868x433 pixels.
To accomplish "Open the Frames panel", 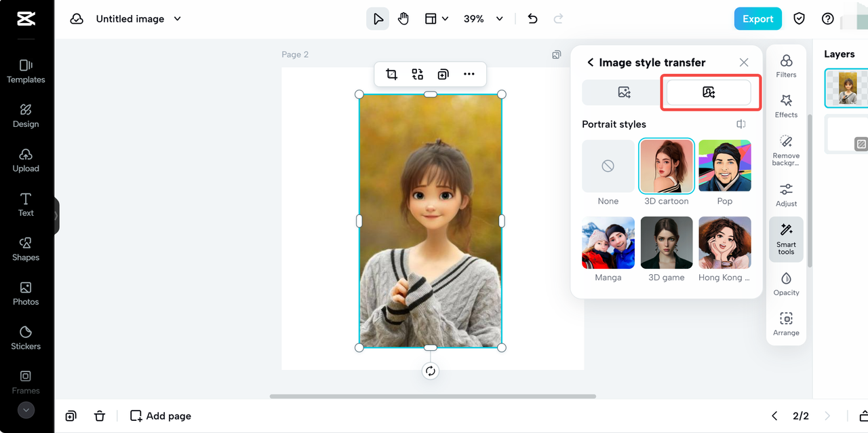I will pos(26,382).
